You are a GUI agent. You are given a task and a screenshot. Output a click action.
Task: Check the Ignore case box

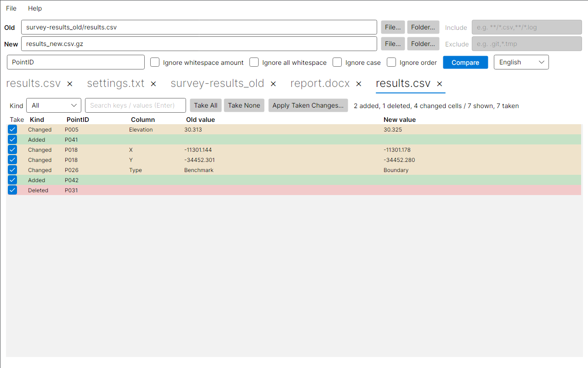point(337,62)
